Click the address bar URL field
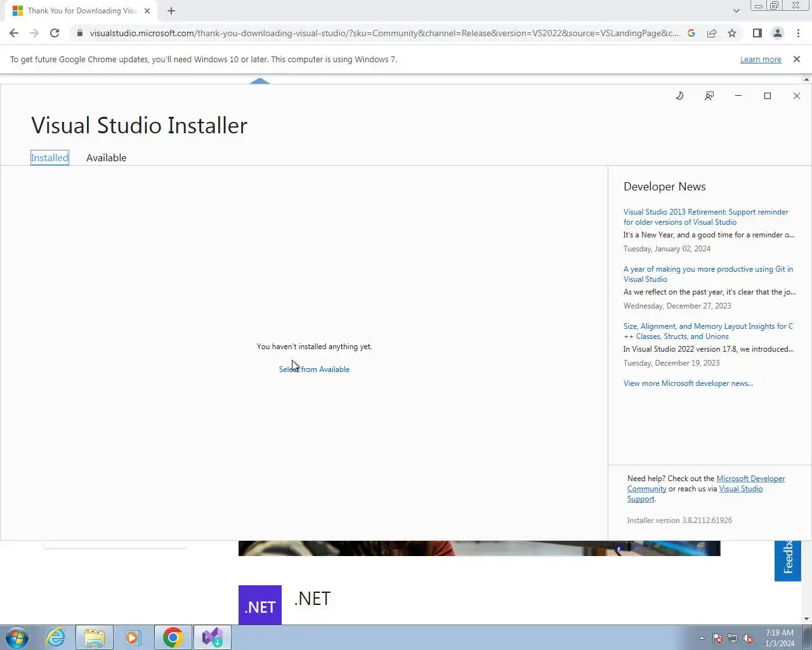This screenshot has width=812, height=650. tap(384, 33)
